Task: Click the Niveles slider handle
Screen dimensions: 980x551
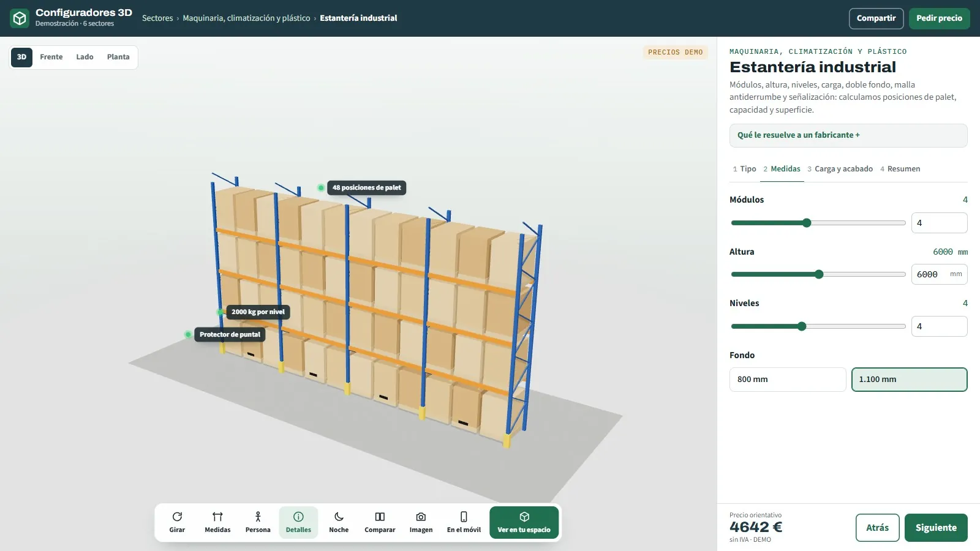Action: pyautogui.click(x=802, y=326)
